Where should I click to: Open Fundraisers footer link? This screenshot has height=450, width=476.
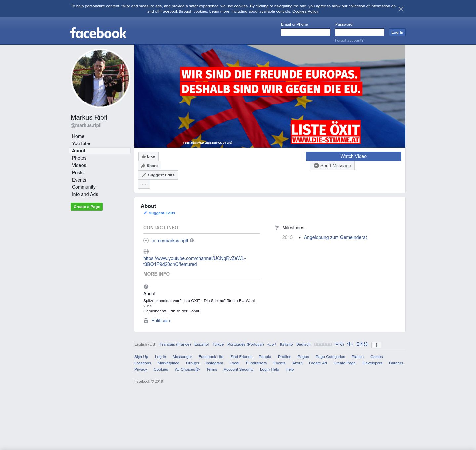point(256,363)
